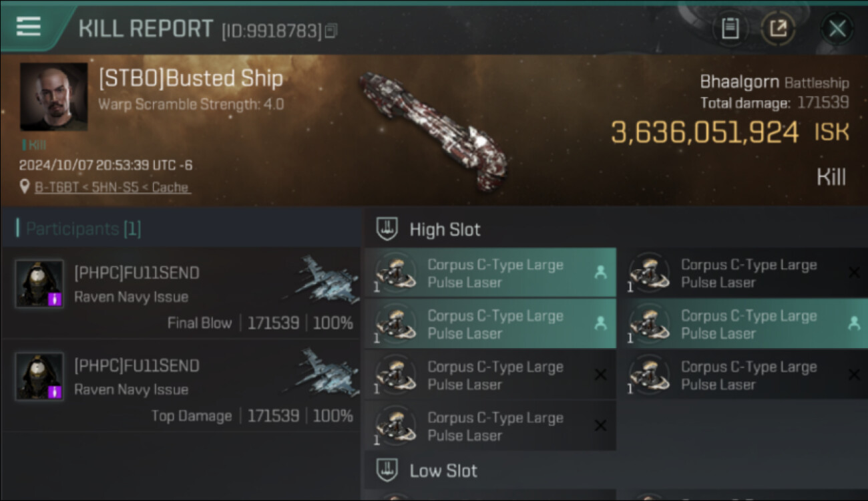Click person icon on first Pulse Laser
This screenshot has width=868, height=501.
[600, 273]
